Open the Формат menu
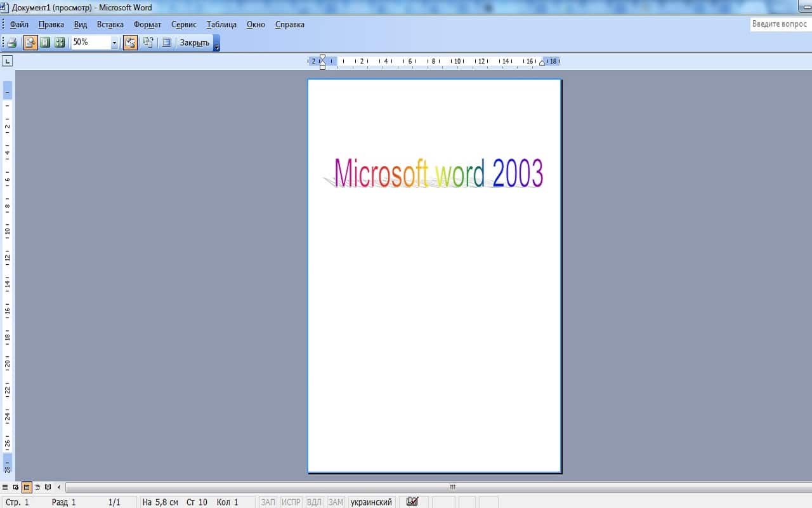Image resolution: width=812 pixels, height=508 pixels. [x=147, y=24]
